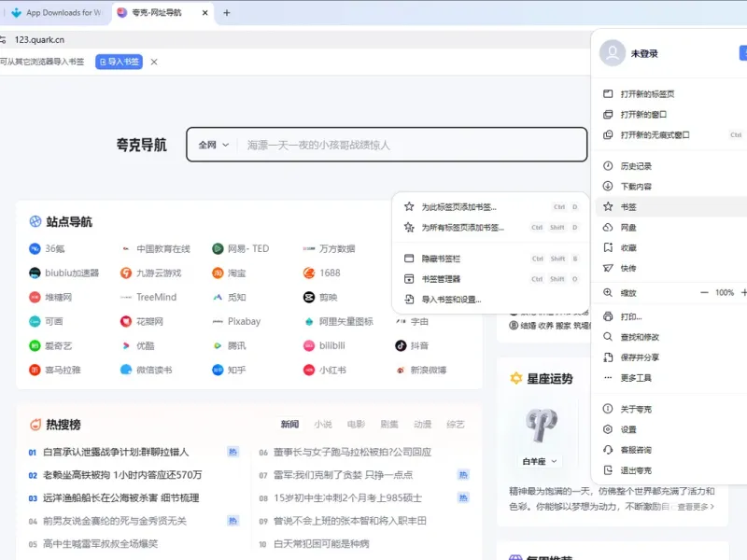Dismiss the import bookmarks prompt
747x560 pixels.
pyautogui.click(x=154, y=62)
